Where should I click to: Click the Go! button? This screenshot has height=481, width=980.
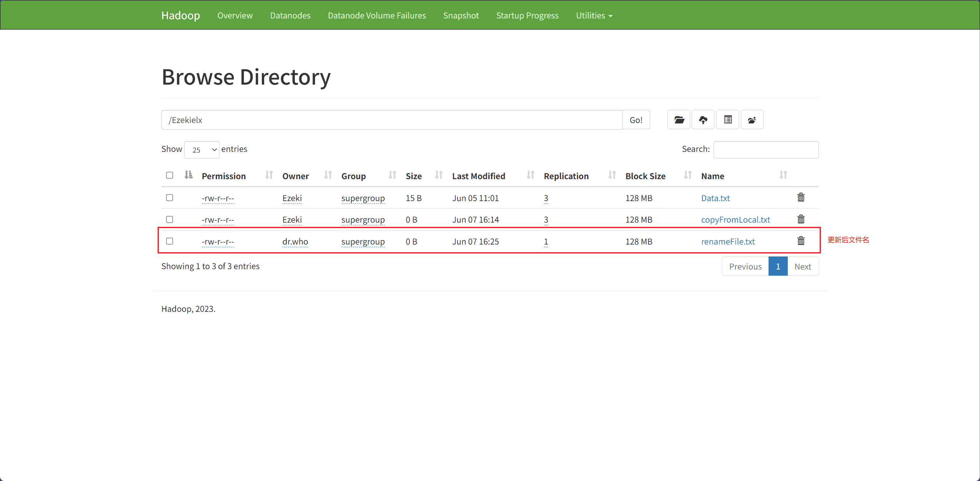click(636, 120)
